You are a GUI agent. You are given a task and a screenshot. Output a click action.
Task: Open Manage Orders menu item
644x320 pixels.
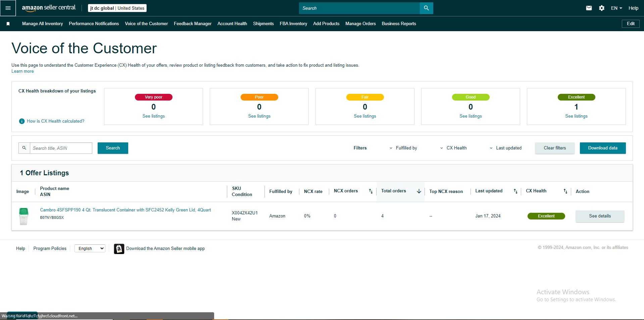360,24
